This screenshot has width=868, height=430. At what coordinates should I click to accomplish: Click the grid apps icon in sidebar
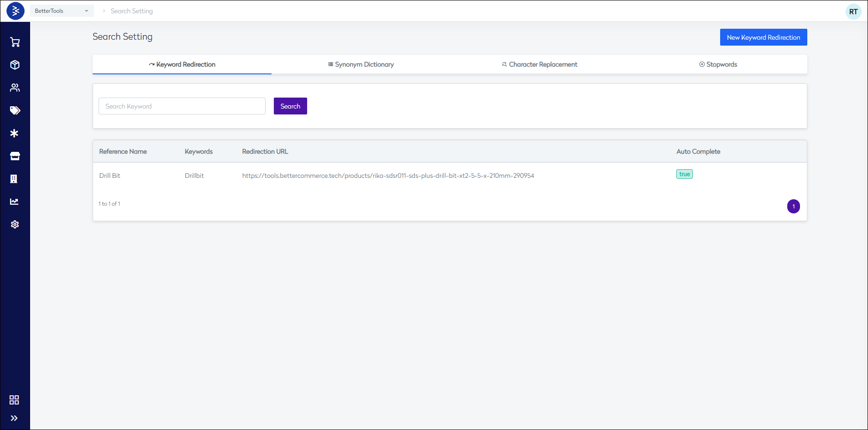[x=14, y=400]
